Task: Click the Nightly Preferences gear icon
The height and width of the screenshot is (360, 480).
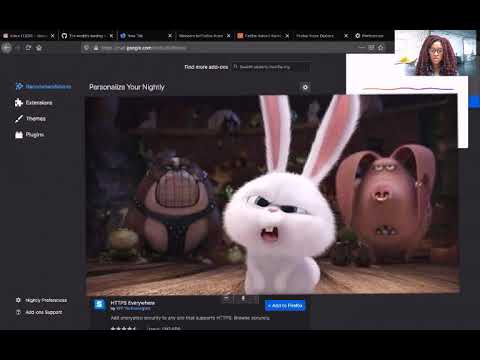Action: tap(18, 300)
